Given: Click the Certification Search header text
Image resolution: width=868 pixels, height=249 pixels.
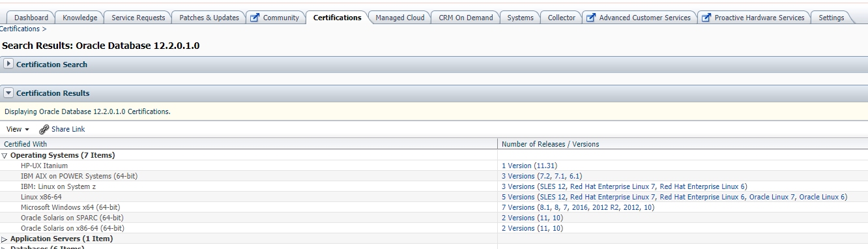Looking at the screenshot, I should coord(51,65).
